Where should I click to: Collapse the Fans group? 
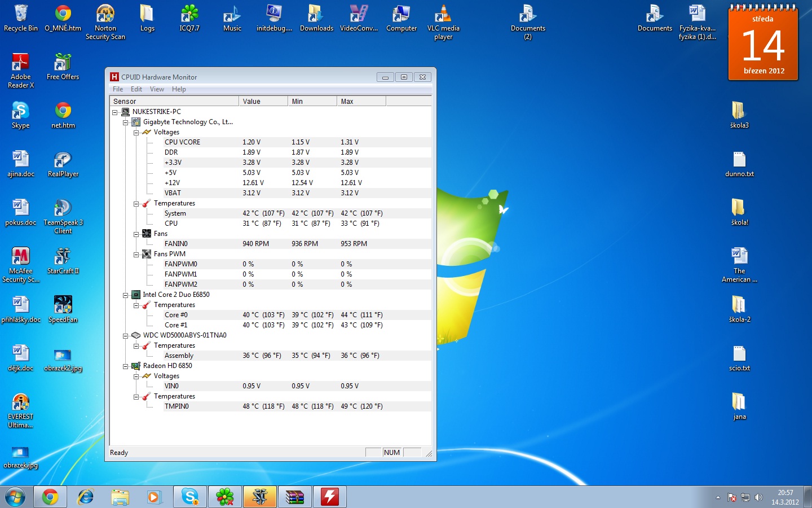(x=136, y=234)
